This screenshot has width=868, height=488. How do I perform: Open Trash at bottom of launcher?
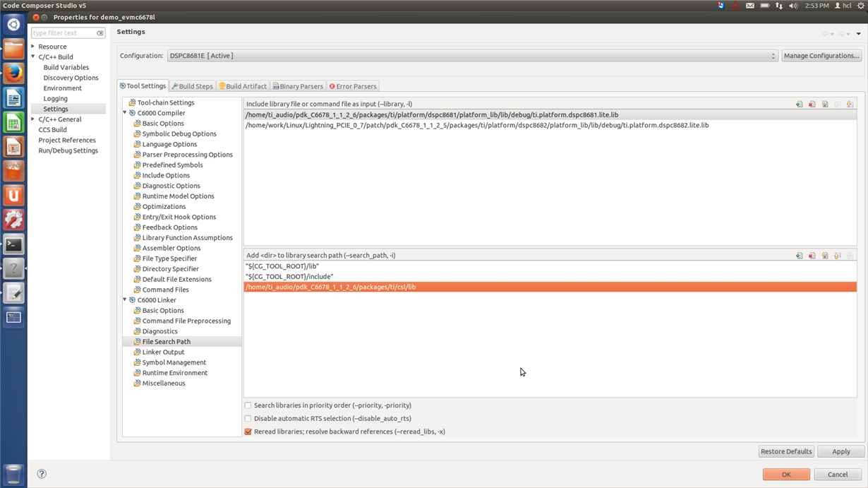tap(13, 474)
